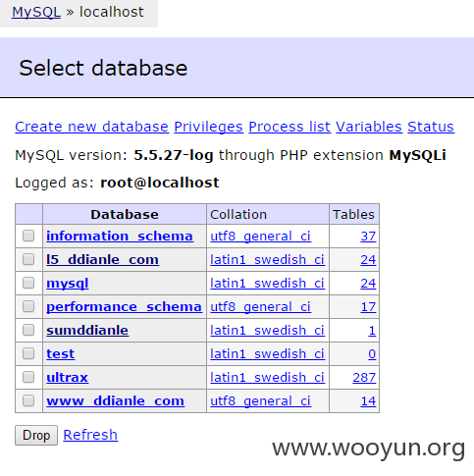474x476 pixels.
Task: Click latin1_swedish_ci collation for mysql
Action: point(268,284)
